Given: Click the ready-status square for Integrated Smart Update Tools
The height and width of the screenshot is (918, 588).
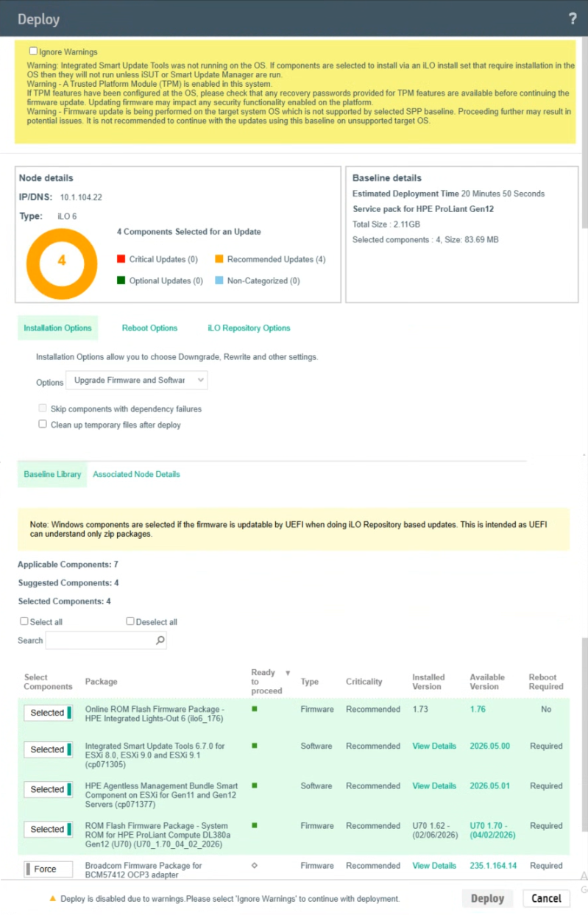Looking at the screenshot, I should tap(254, 746).
